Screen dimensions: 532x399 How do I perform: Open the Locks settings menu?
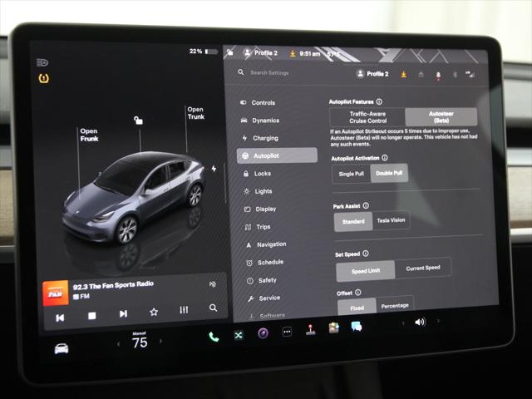pyautogui.click(x=257, y=174)
